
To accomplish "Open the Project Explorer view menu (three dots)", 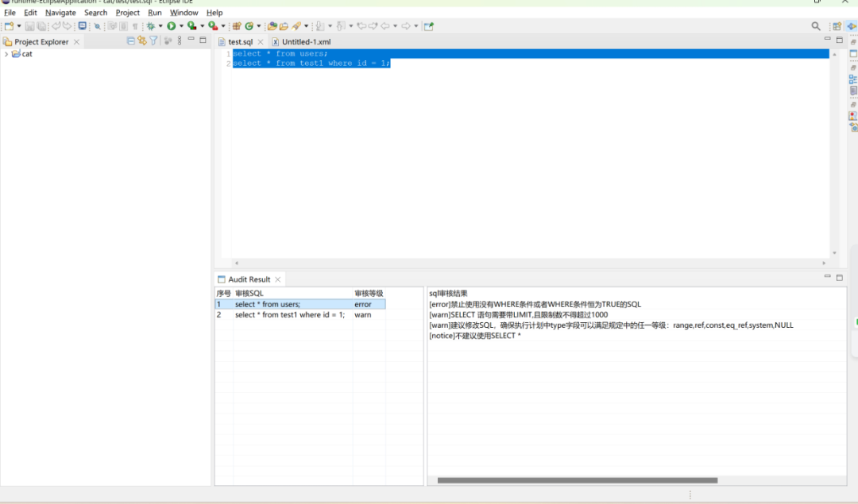I will pos(180,41).
